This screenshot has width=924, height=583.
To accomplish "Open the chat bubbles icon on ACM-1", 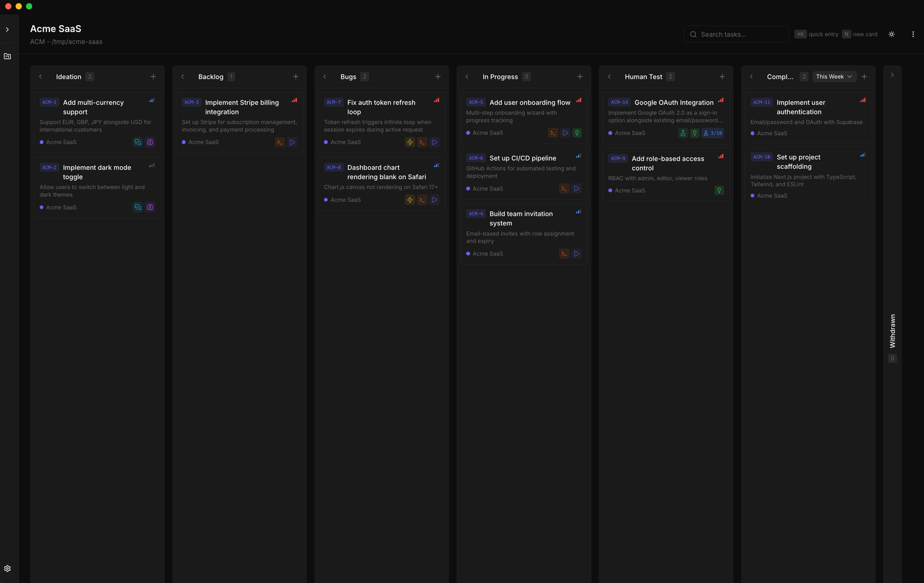I will point(138,142).
